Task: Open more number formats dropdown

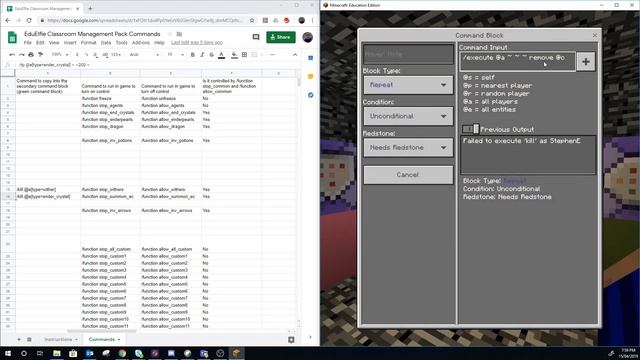Action: coord(116,55)
